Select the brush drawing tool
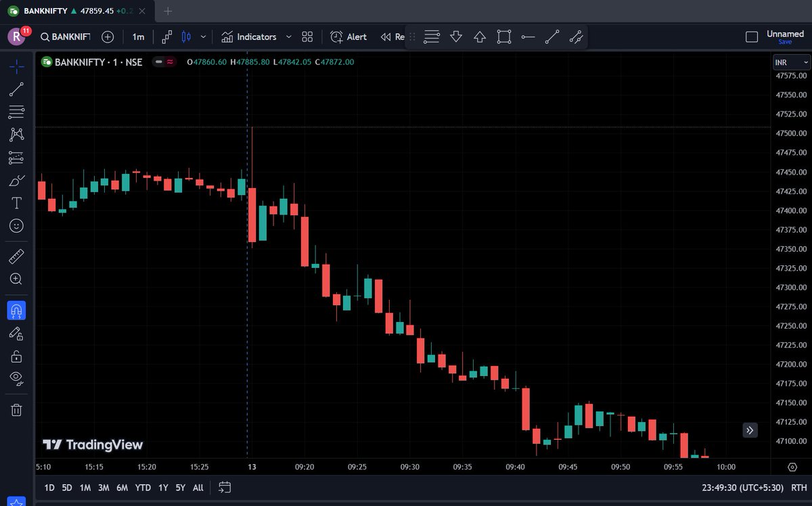Viewport: 812px width, 506px height. (17, 181)
